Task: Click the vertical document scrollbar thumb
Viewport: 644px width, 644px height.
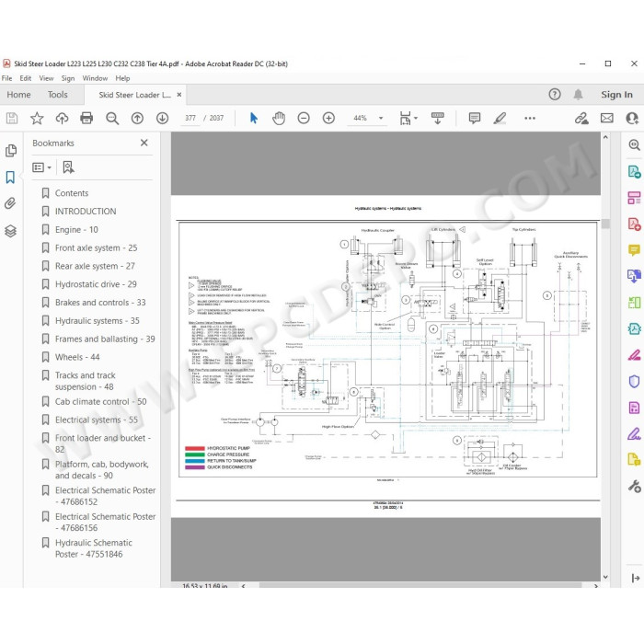Action: pyautogui.click(x=605, y=224)
